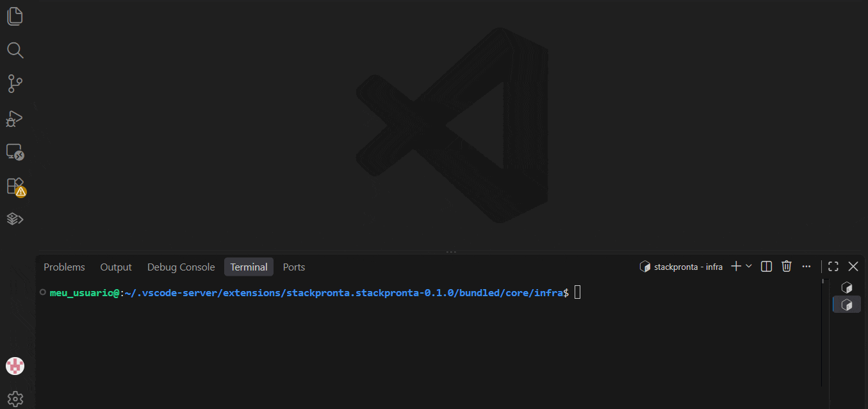Open the Remote Explorer view
Screen dimensions: 868x409
point(15,152)
